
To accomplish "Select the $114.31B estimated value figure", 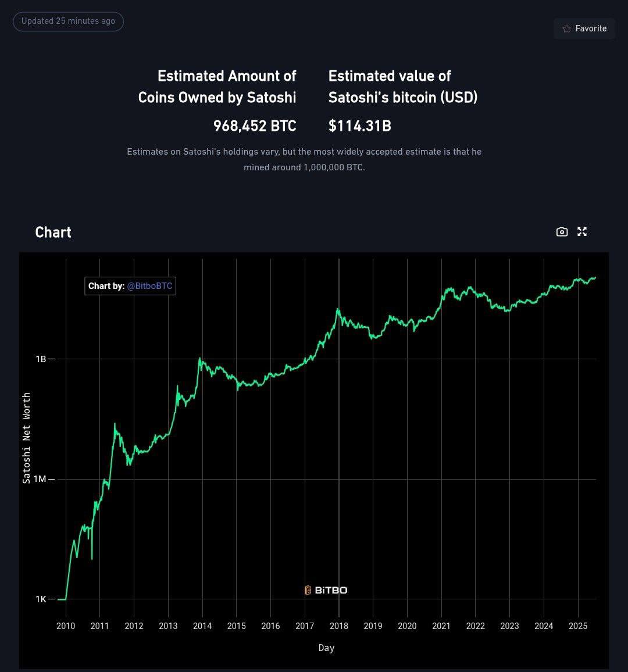I will click(360, 126).
